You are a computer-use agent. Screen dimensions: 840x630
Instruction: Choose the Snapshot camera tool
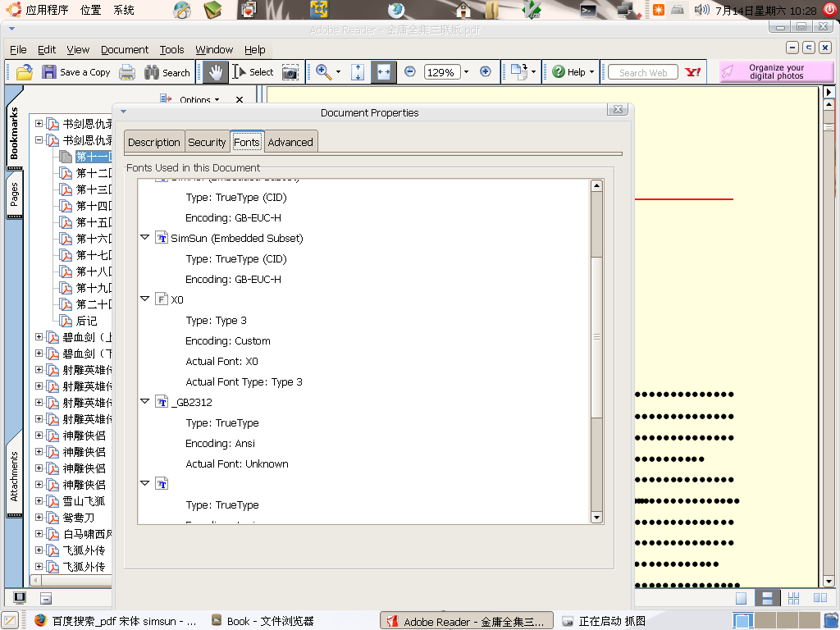290,72
